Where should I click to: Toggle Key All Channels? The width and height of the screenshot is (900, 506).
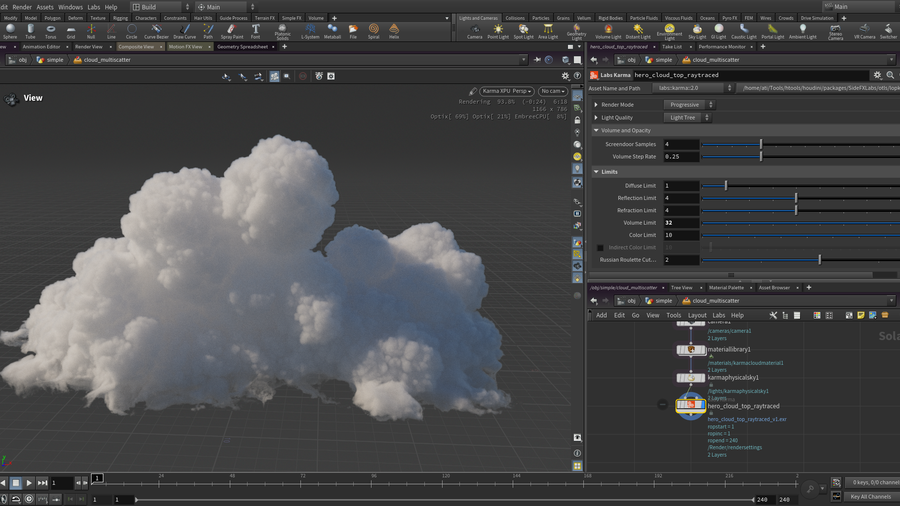click(871, 497)
